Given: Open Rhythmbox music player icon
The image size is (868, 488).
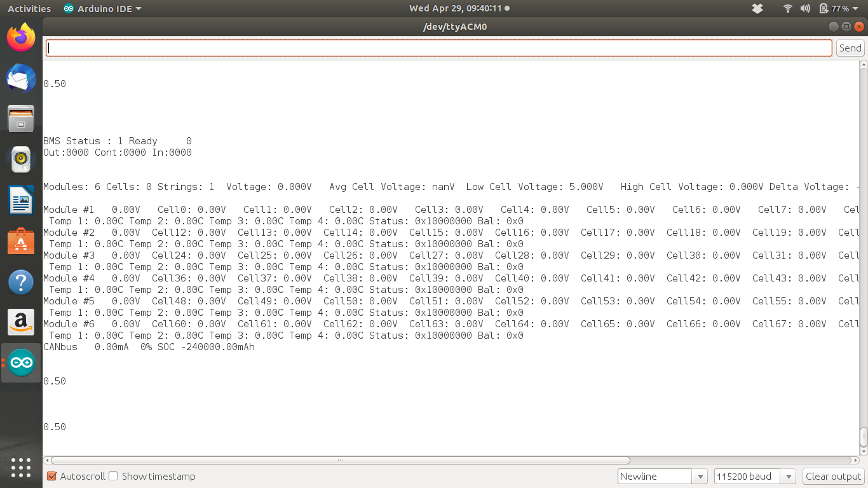Looking at the screenshot, I should [21, 159].
